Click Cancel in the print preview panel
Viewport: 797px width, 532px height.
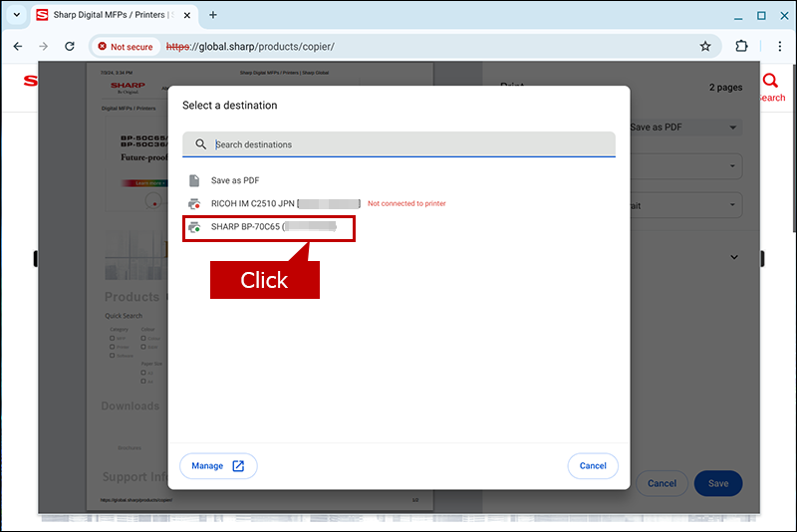662,483
